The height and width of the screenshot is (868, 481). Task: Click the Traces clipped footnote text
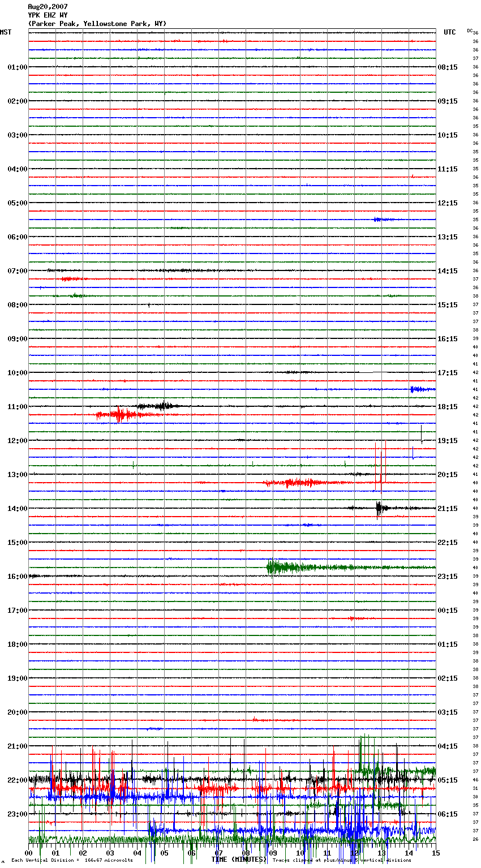click(x=342, y=861)
